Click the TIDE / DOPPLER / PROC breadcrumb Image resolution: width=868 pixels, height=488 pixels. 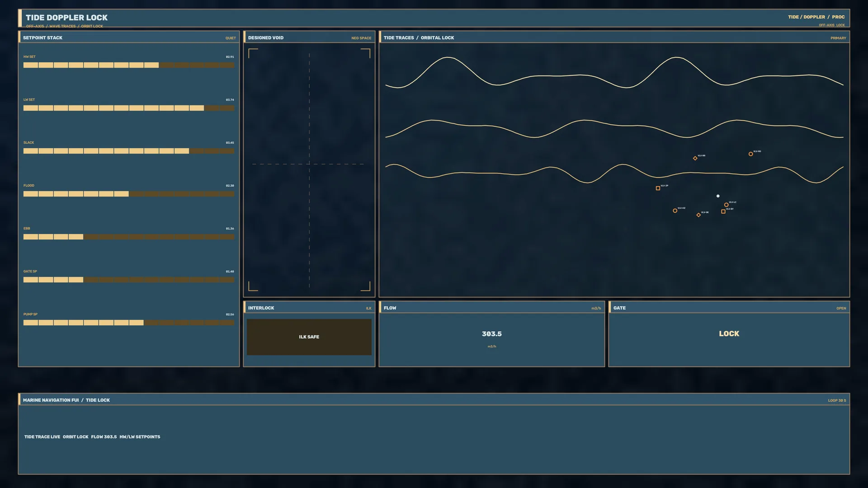[x=816, y=17]
